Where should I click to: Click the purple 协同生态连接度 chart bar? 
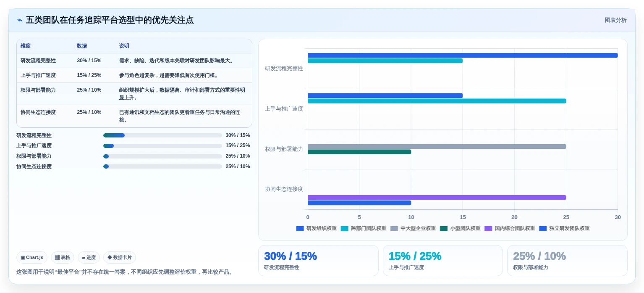437,197
